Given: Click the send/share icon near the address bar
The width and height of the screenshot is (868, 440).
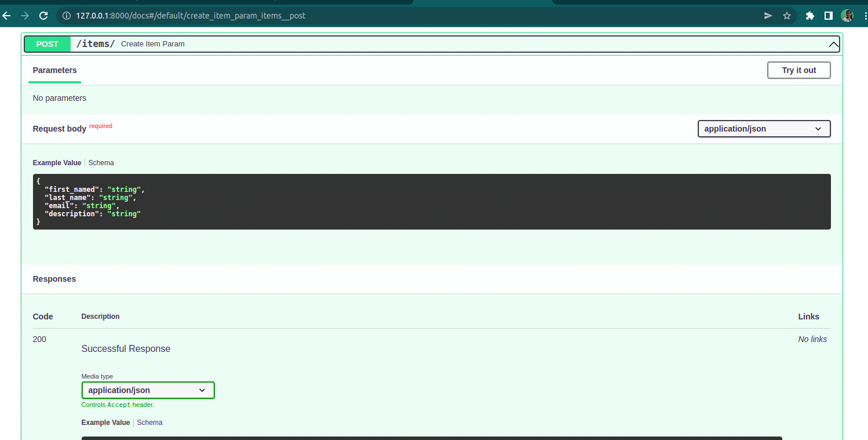Looking at the screenshot, I should pyautogui.click(x=767, y=16).
